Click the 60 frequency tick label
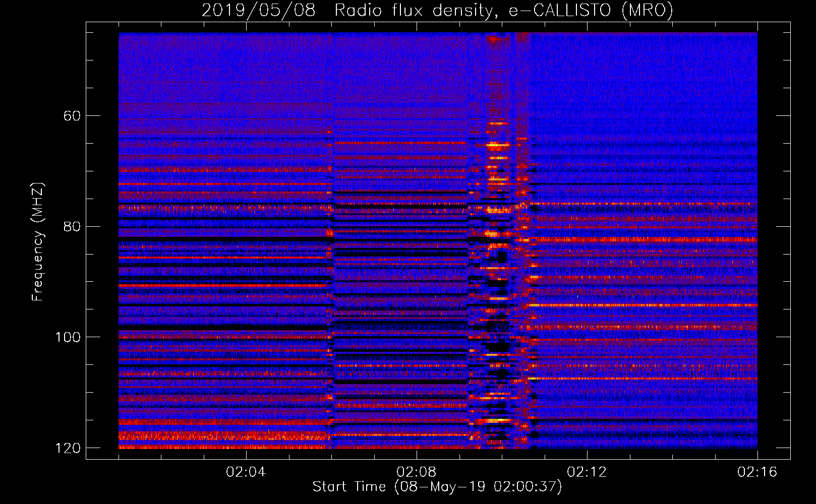816x504 pixels. pos(73,116)
